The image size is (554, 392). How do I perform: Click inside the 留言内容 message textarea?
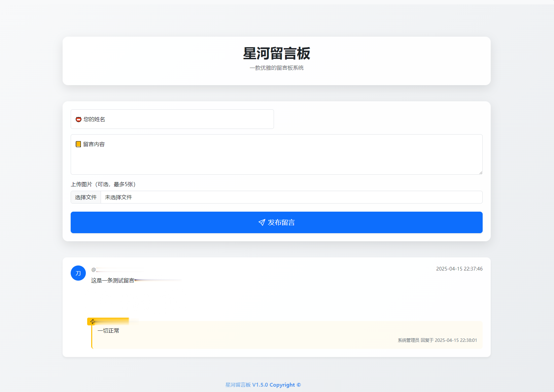click(x=276, y=155)
